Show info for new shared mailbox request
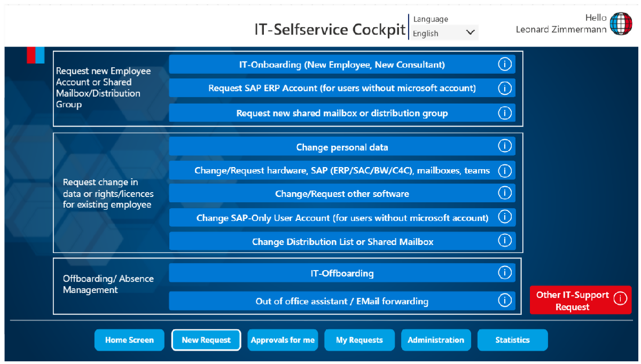The image size is (641, 364). [x=504, y=113]
